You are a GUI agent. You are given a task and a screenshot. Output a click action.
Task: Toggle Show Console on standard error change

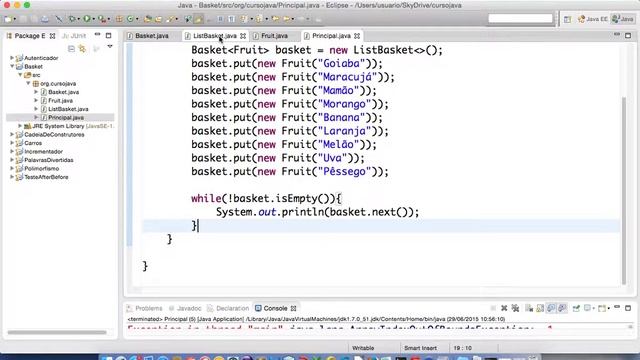[x=562, y=308]
